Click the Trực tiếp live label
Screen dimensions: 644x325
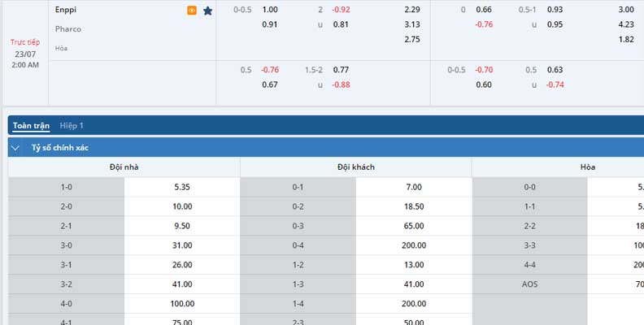[x=25, y=42]
